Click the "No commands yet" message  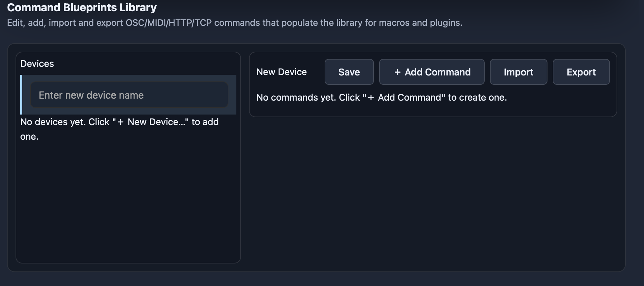pos(381,97)
